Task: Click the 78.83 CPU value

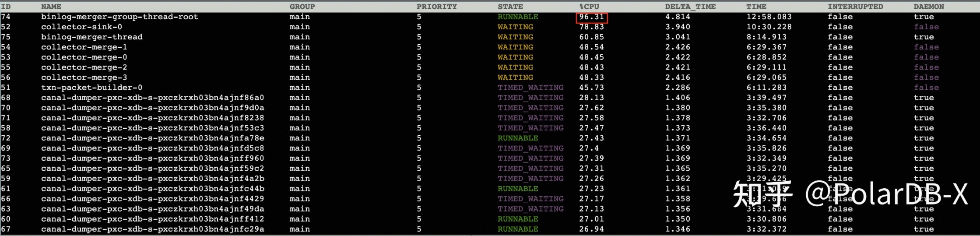Action: (x=592, y=27)
